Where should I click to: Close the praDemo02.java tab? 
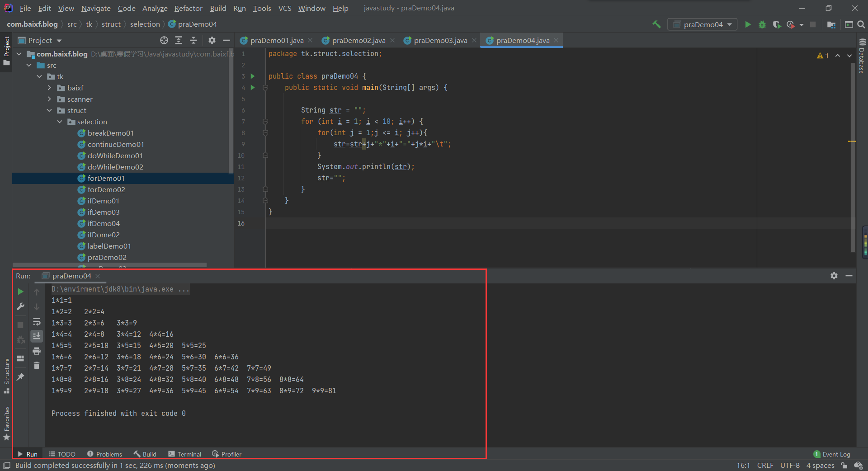click(x=392, y=40)
